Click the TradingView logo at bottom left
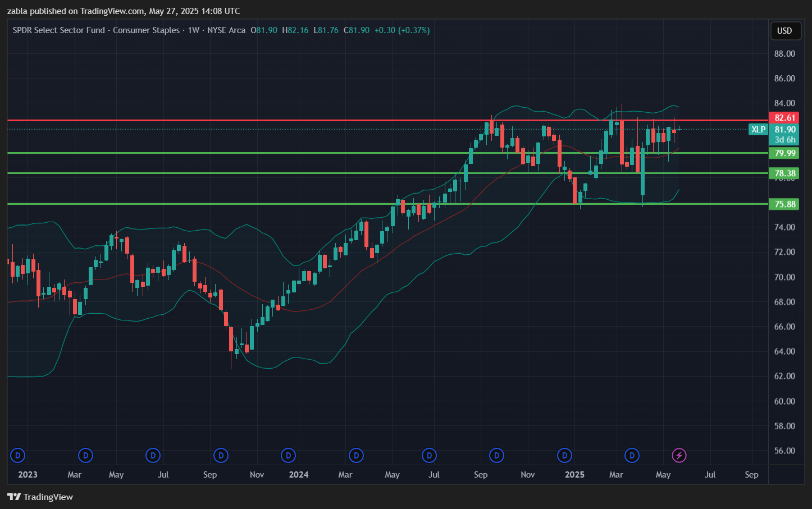This screenshot has width=812, height=509. (x=40, y=497)
